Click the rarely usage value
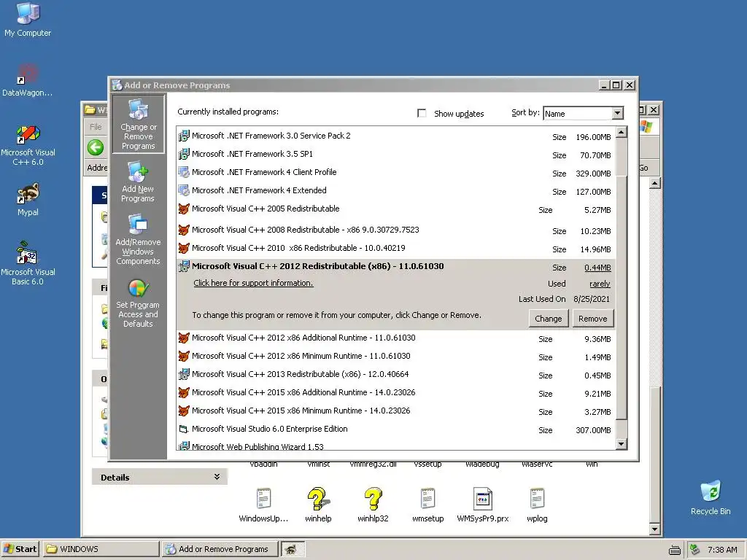 pyautogui.click(x=600, y=284)
